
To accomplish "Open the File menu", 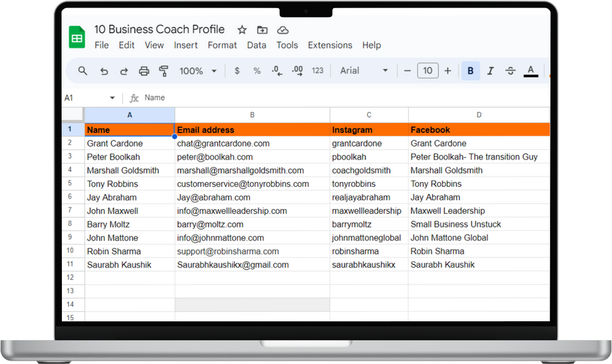I will 101,45.
